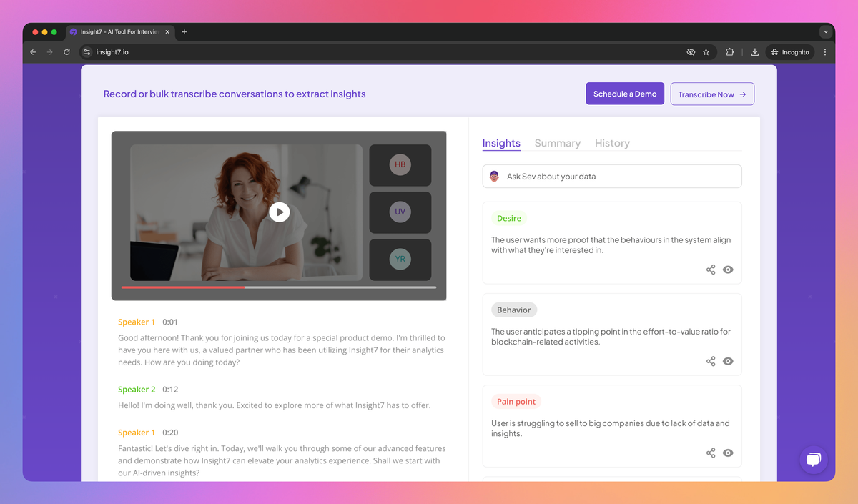Click the tracking protection eye icon
This screenshot has height=504, width=858.
pos(691,52)
